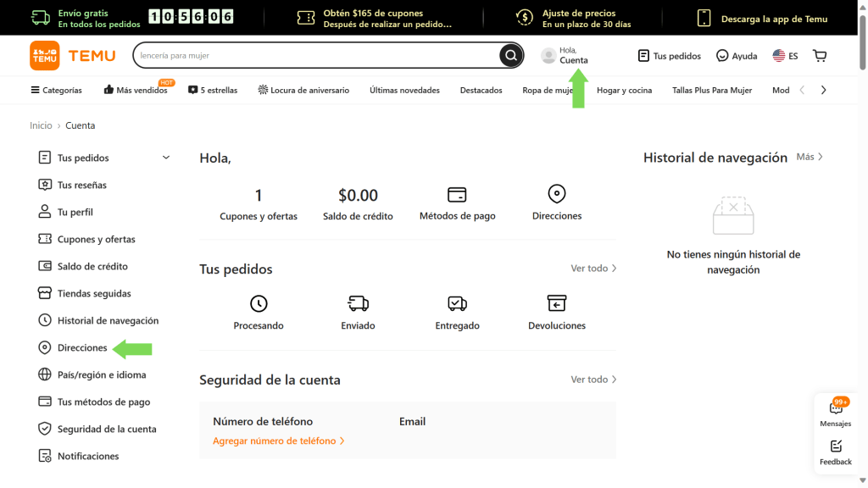Image resolution: width=868 pixels, height=488 pixels.
Task: Open Mensajes chat icon
Action: (835, 408)
